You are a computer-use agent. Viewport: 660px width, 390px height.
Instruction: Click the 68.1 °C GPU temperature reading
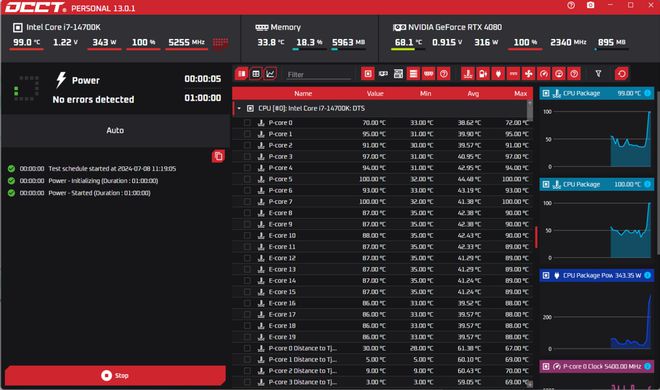[x=408, y=42]
